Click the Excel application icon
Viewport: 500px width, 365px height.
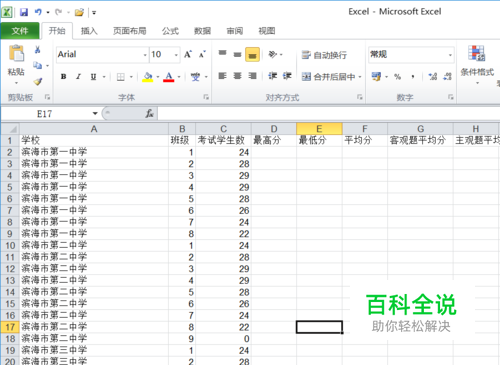coord(7,12)
